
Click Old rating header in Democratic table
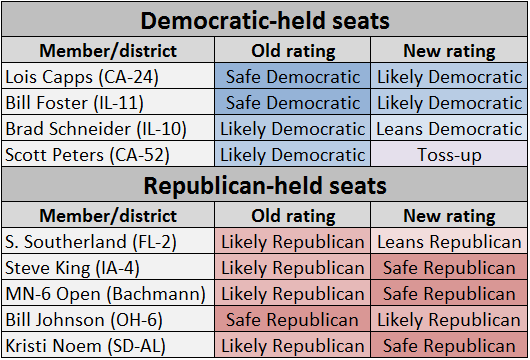(x=292, y=50)
